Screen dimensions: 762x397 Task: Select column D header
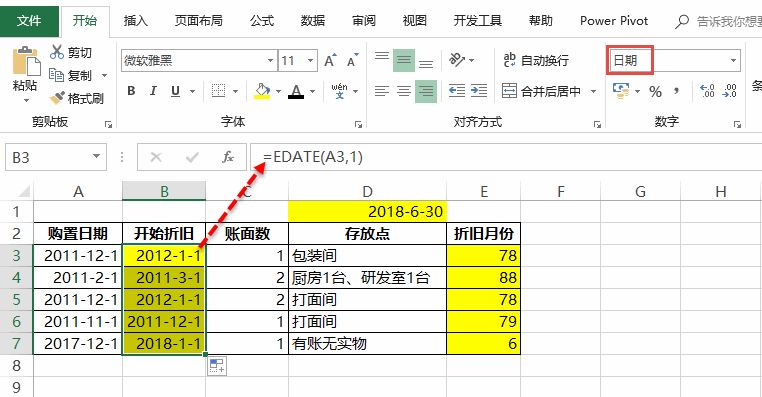tap(367, 191)
